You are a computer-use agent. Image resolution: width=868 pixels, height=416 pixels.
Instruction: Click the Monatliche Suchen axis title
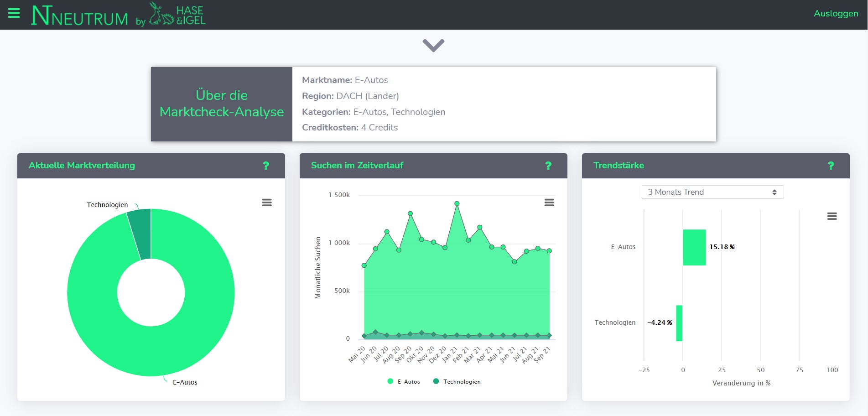point(318,268)
